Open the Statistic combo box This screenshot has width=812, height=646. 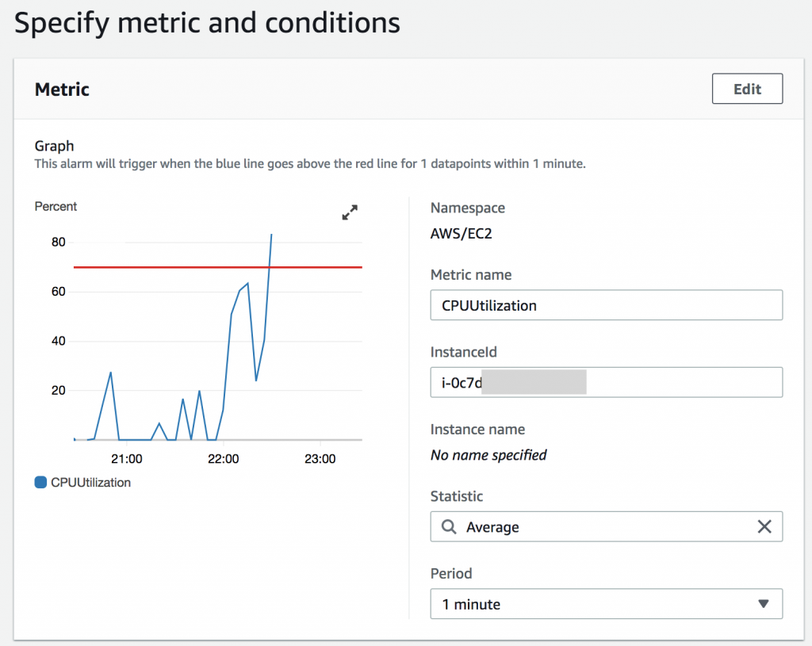click(x=607, y=526)
